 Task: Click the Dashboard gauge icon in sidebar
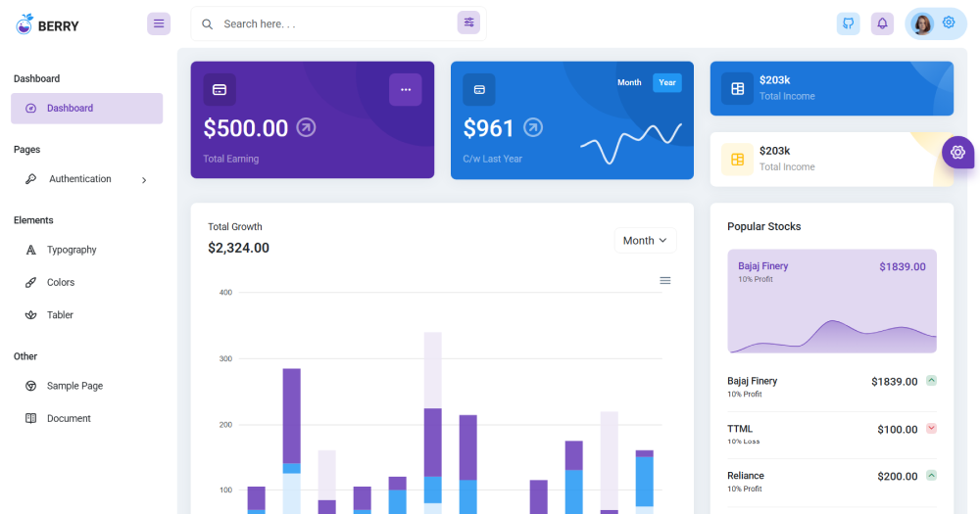click(30, 108)
